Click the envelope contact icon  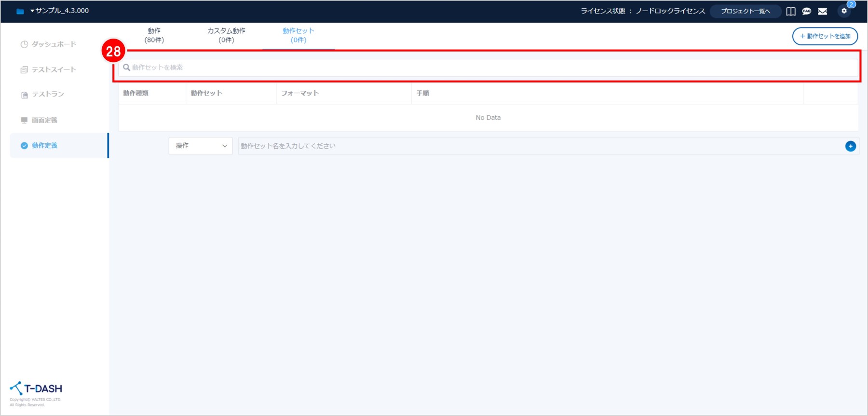pyautogui.click(x=823, y=11)
